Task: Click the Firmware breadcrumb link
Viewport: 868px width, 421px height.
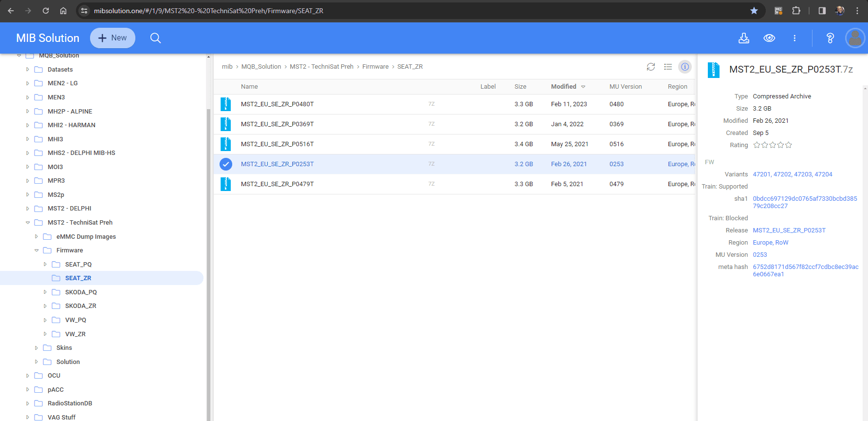Action: pos(375,67)
